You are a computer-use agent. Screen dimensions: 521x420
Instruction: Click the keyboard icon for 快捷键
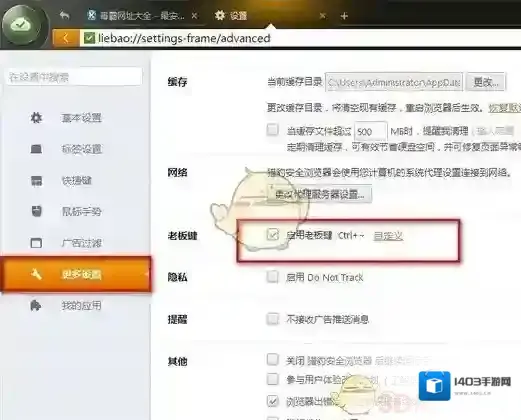[x=36, y=180]
